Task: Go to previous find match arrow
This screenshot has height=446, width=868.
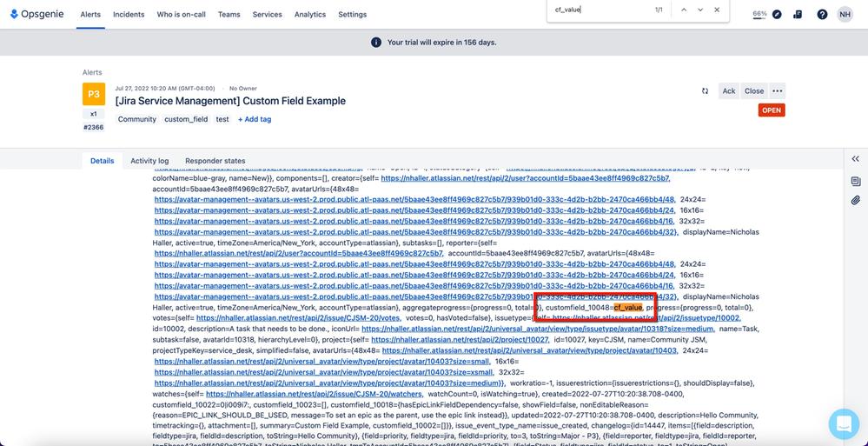Action: pos(684,10)
